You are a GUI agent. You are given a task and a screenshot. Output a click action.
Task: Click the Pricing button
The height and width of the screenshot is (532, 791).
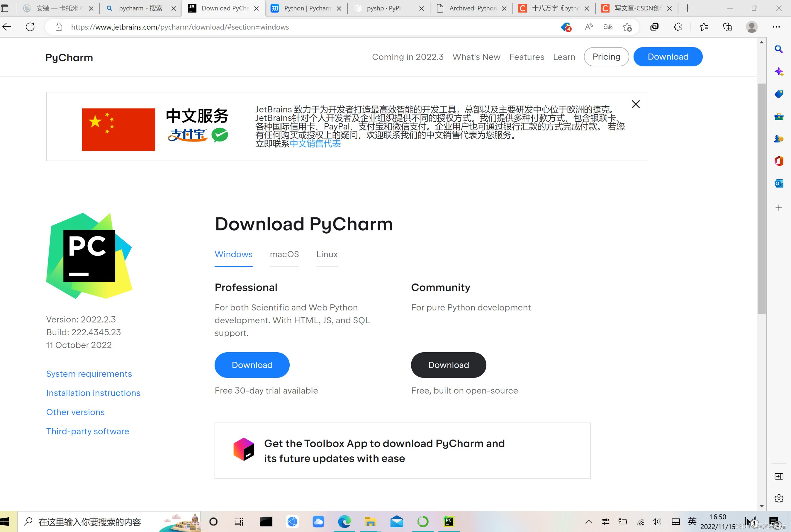click(x=606, y=57)
